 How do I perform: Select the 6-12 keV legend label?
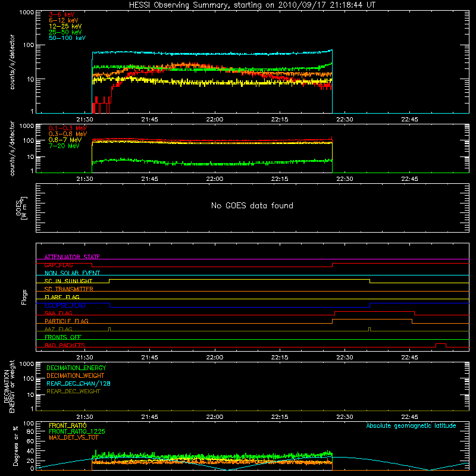pyautogui.click(x=64, y=20)
